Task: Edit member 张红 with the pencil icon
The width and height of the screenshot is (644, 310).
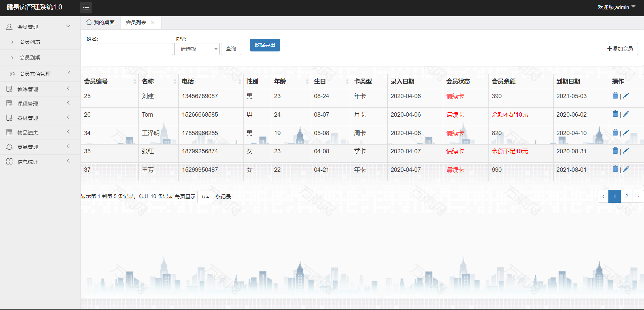Action: click(x=626, y=151)
